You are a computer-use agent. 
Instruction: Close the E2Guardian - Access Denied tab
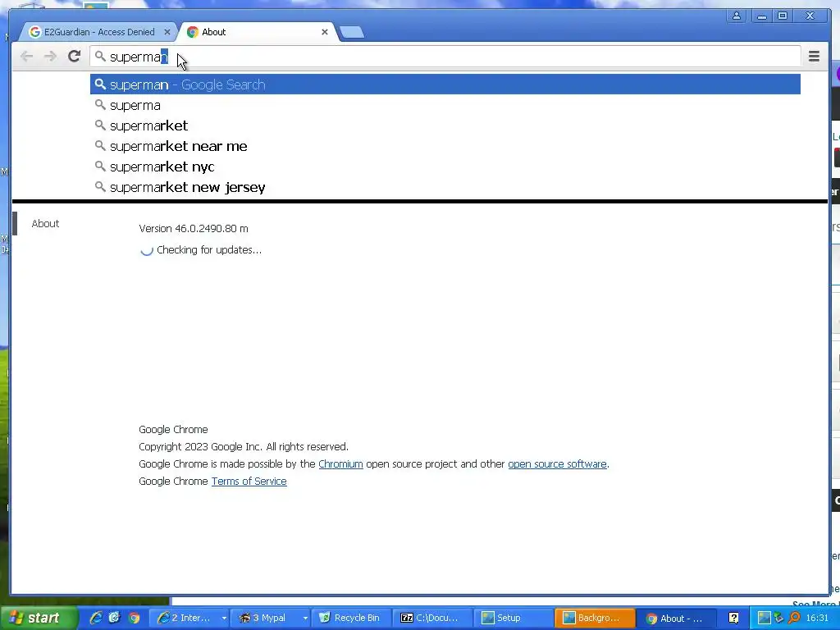click(167, 32)
